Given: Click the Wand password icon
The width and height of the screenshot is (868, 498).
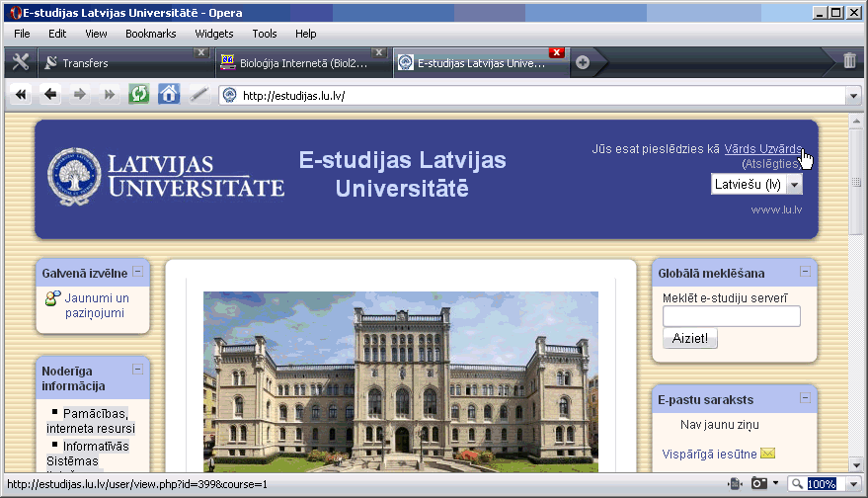Looking at the screenshot, I should [198, 95].
